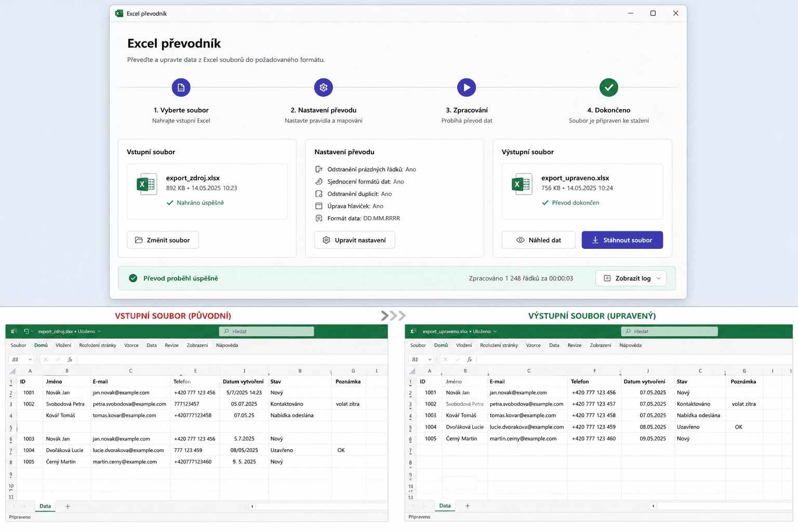
Task: Click the header edit icon beside Úprava hlaviček
Action: pyautogui.click(x=319, y=206)
